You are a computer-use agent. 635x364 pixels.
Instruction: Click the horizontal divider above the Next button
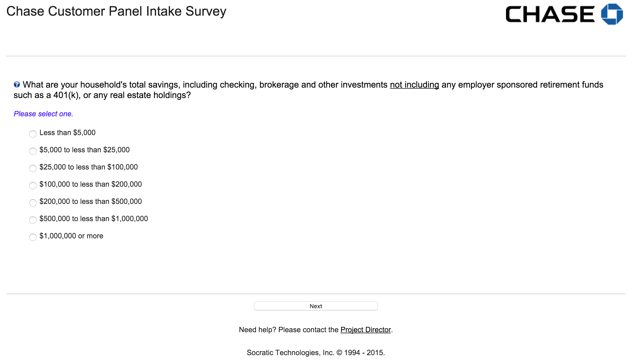(x=316, y=294)
